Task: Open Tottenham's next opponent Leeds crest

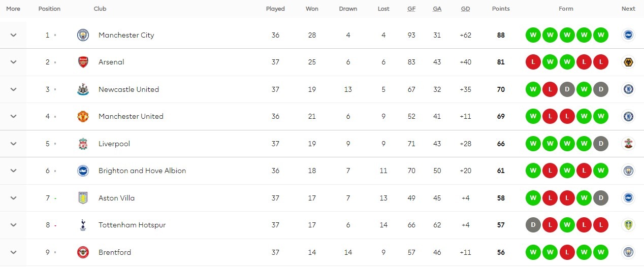Action: pyautogui.click(x=628, y=225)
